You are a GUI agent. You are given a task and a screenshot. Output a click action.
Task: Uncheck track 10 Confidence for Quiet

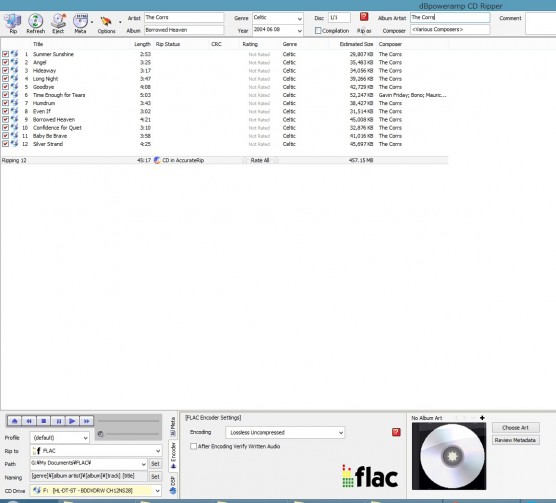5,127
